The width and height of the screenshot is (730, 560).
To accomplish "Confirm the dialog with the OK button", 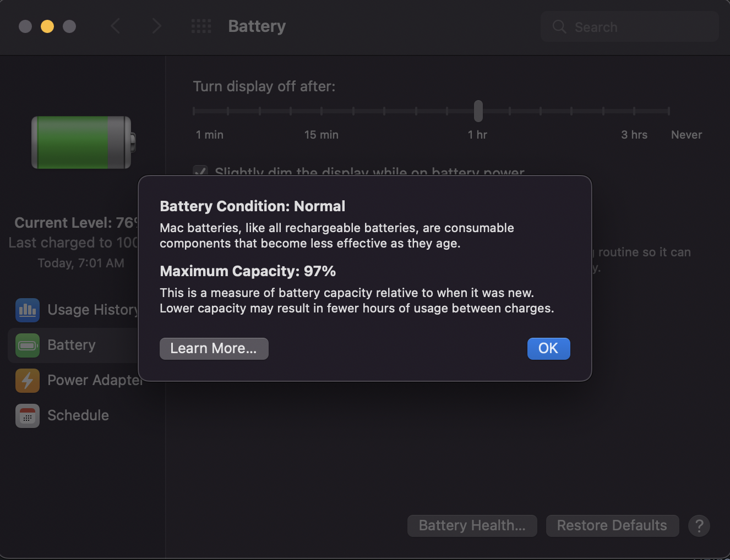I will [548, 349].
